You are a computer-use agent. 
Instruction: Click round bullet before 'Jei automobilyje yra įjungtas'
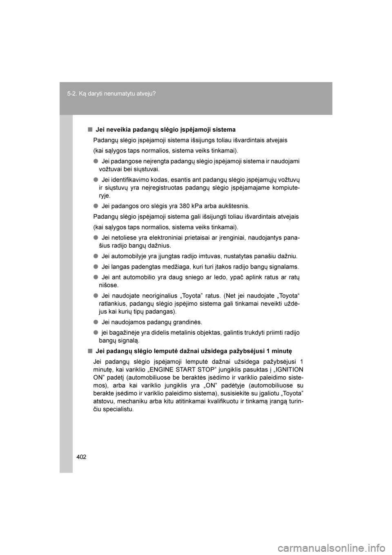click(x=96, y=256)
